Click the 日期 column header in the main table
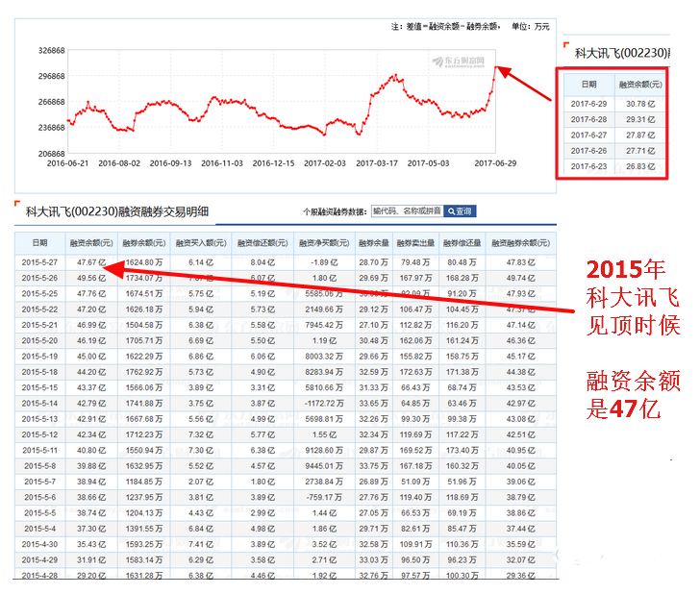The width and height of the screenshot is (700, 594). tap(40, 243)
